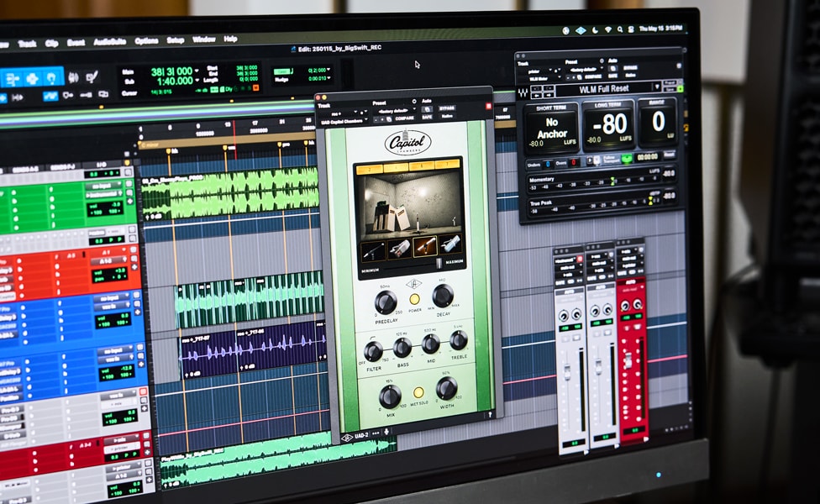Toggle the Power button on Capitol Chambers
Viewport: 820px width, 504px height.
[414, 299]
